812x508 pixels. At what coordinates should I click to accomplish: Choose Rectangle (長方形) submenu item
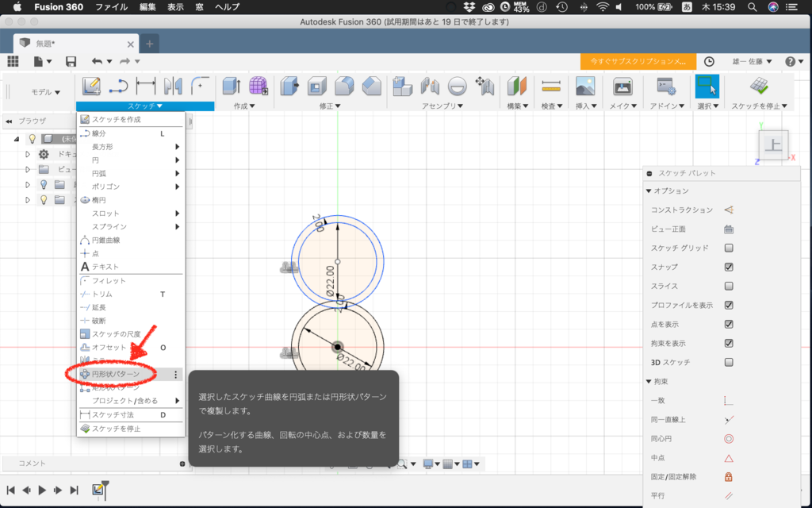(131, 147)
